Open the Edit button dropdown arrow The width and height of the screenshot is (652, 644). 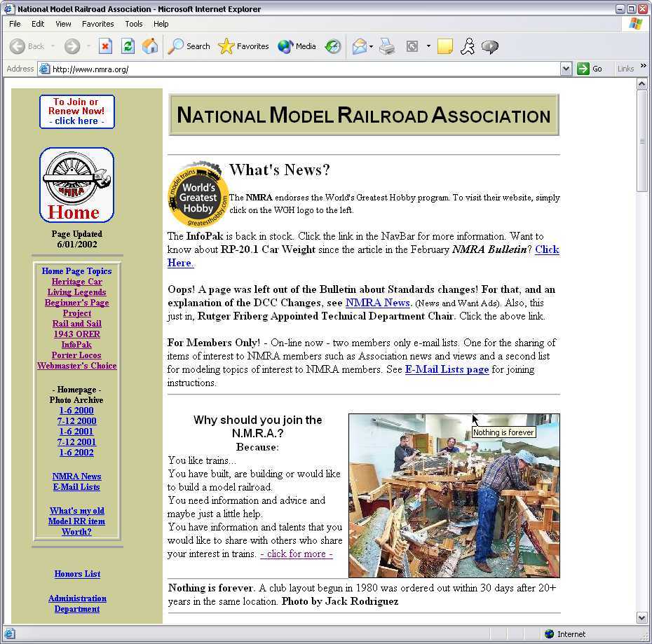point(428,46)
